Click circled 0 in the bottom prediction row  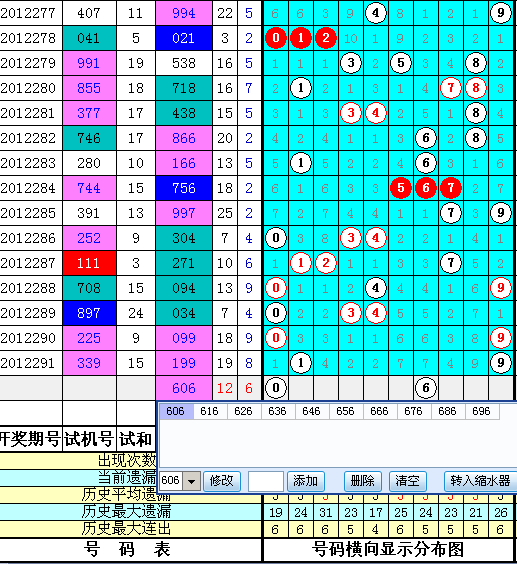276,388
